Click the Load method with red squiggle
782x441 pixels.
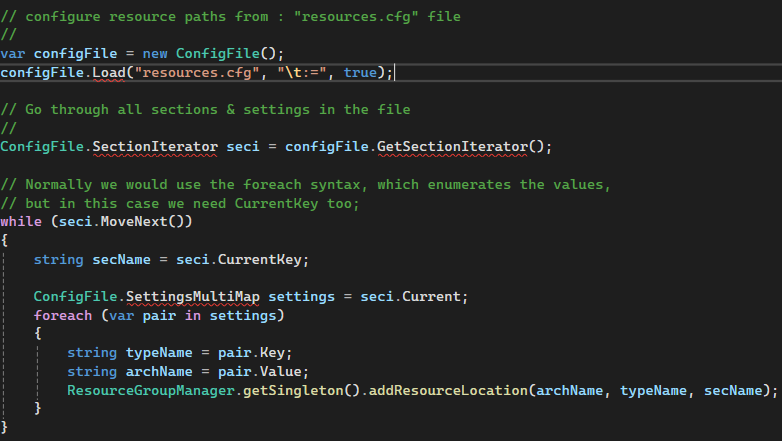click(x=109, y=73)
